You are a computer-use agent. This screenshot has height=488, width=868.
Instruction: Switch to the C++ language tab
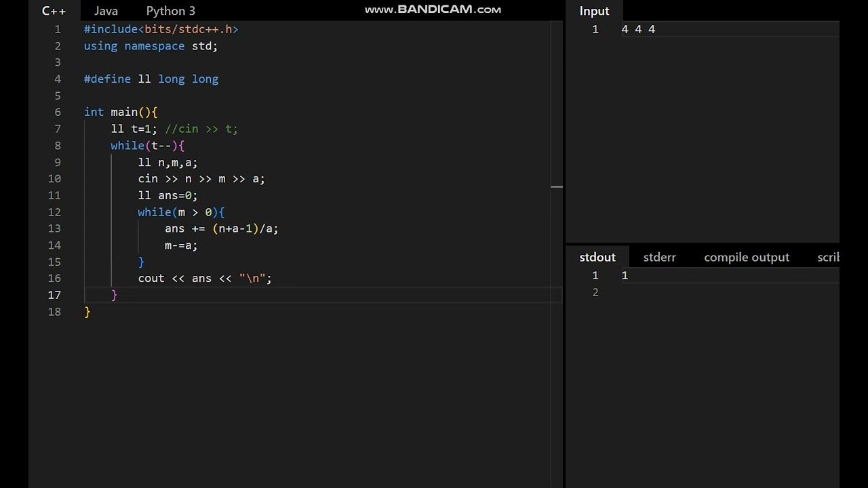pos(54,11)
